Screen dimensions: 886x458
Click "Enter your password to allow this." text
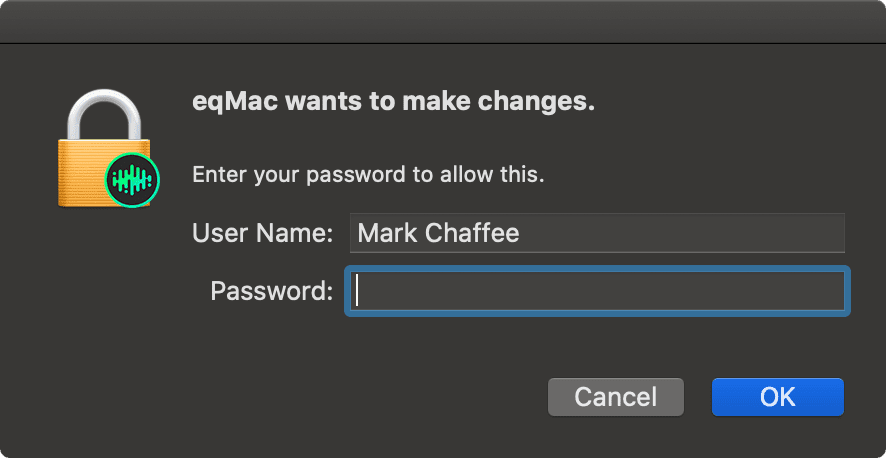[368, 174]
